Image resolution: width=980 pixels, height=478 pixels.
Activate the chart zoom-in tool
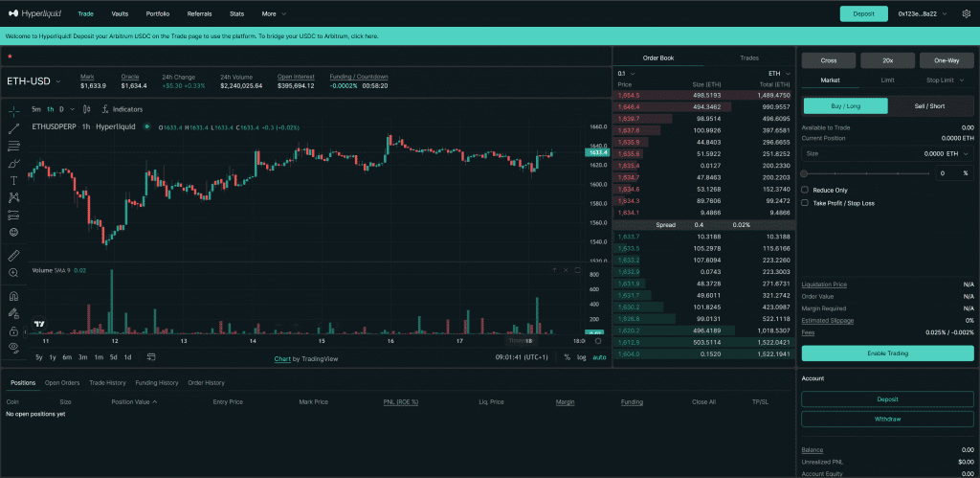[x=13, y=273]
